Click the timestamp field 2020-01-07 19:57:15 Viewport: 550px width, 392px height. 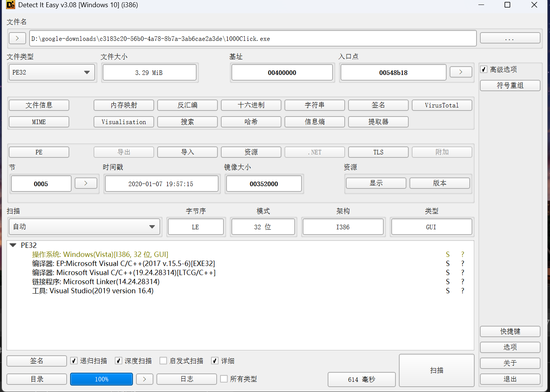[x=161, y=184]
